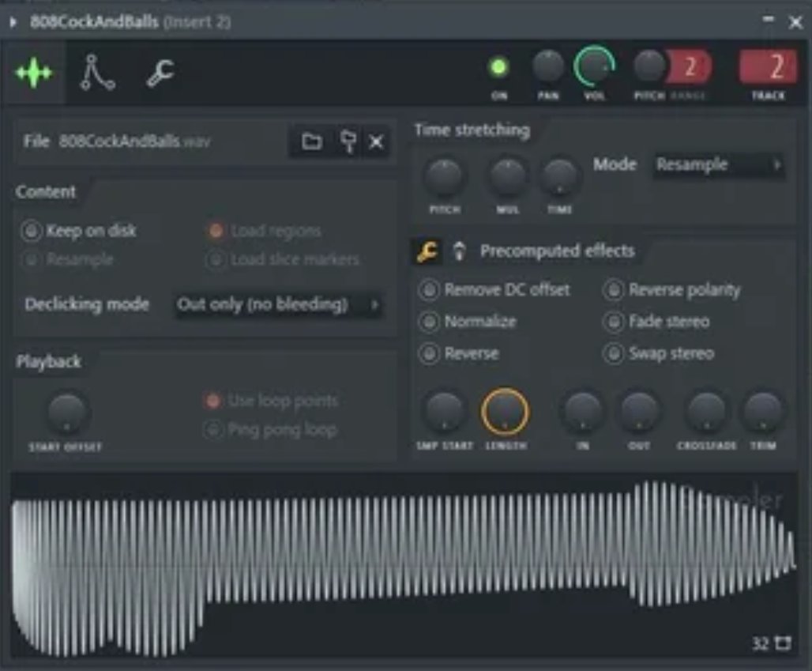Click the fade OUT knob
Screen dimensions: 812x671
pyautogui.click(x=640, y=412)
